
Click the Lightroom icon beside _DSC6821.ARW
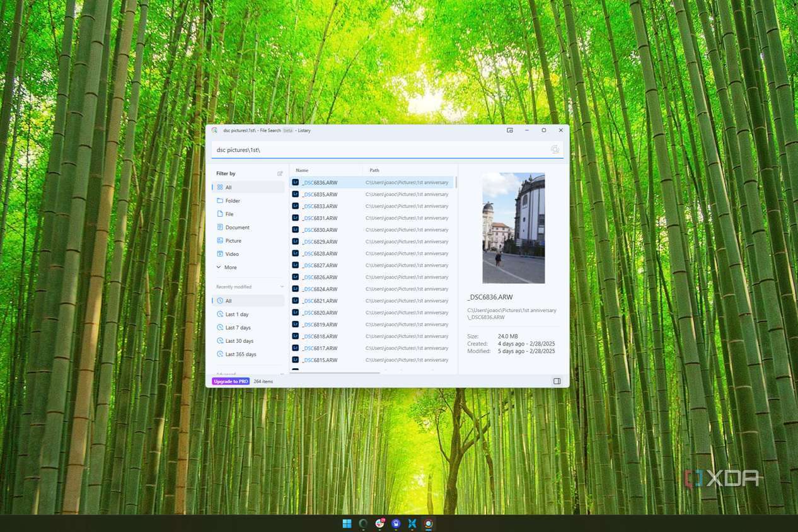pos(295,301)
